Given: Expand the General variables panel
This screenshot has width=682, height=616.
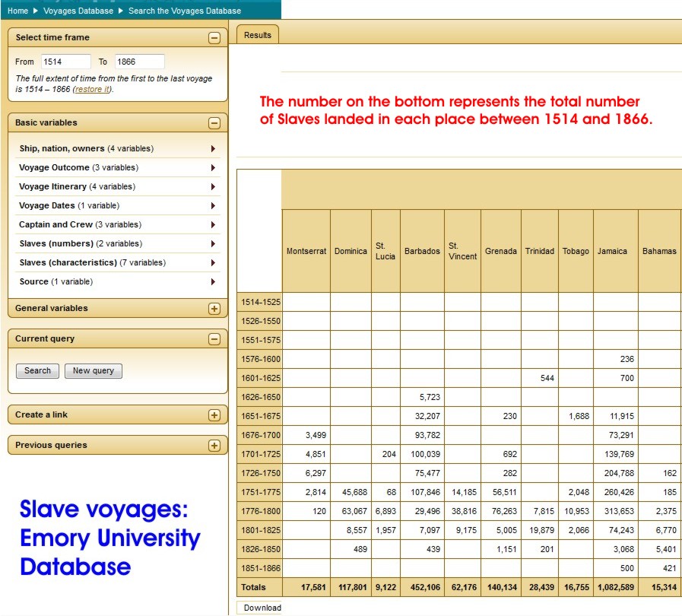Looking at the screenshot, I should [214, 309].
